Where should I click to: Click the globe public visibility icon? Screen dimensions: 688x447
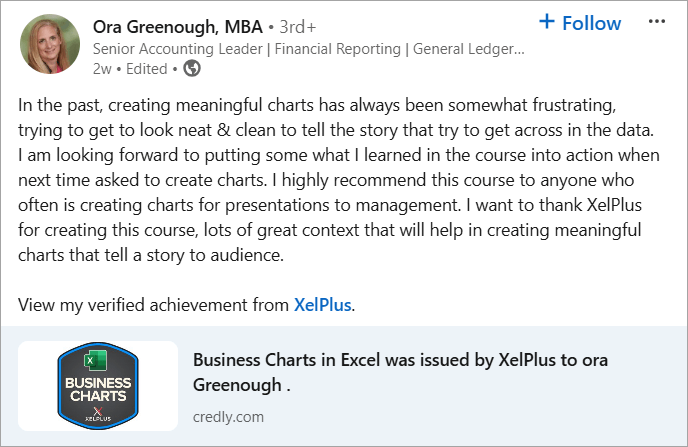coord(192,68)
